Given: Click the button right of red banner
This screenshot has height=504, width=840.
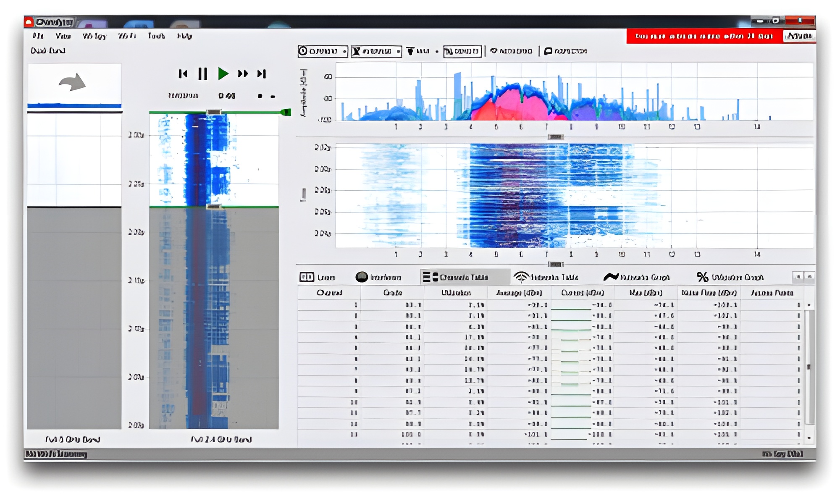Looking at the screenshot, I should pyautogui.click(x=799, y=36).
